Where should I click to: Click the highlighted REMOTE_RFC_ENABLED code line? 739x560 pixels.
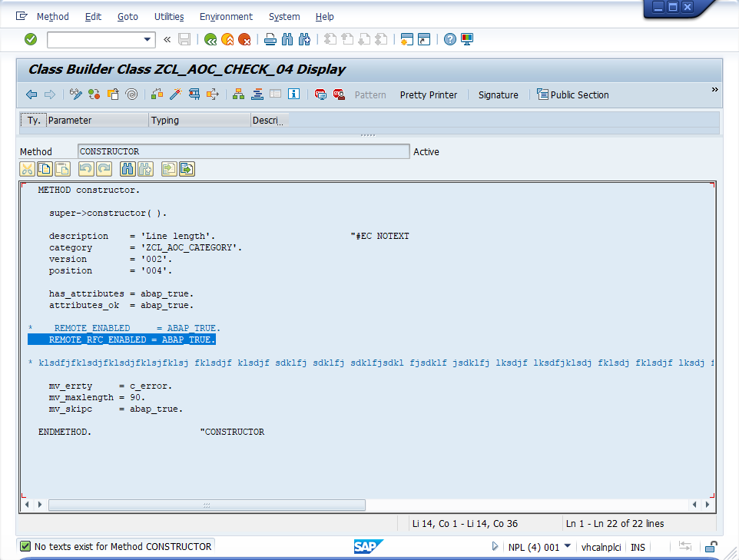click(x=121, y=340)
